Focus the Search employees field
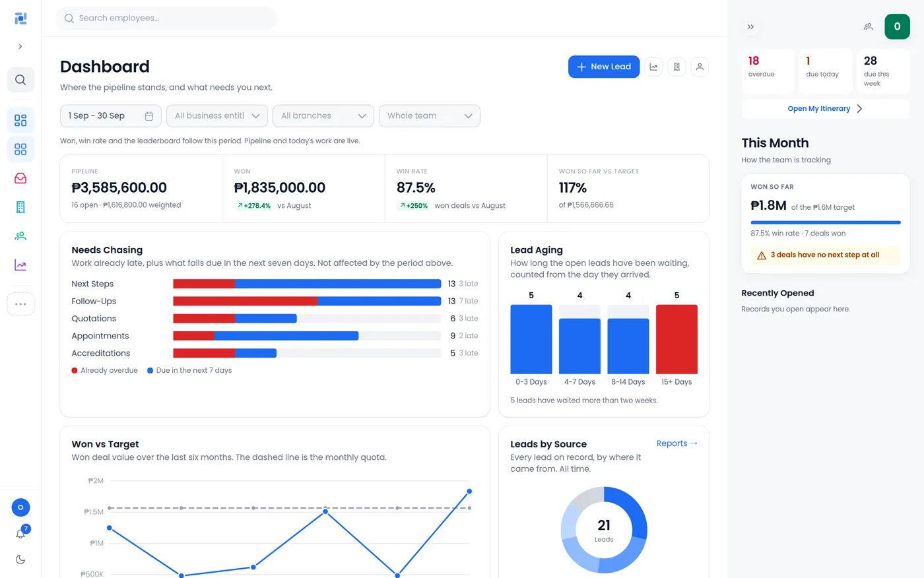Image resolution: width=924 pixels, height=578 pixels. pos(166,18)
